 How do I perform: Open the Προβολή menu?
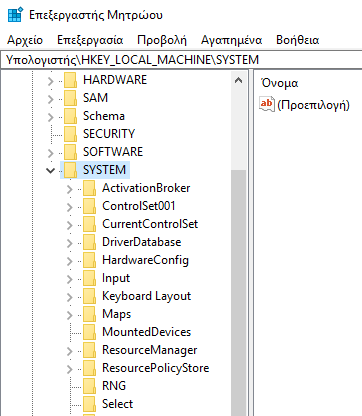tap(162, 40)
